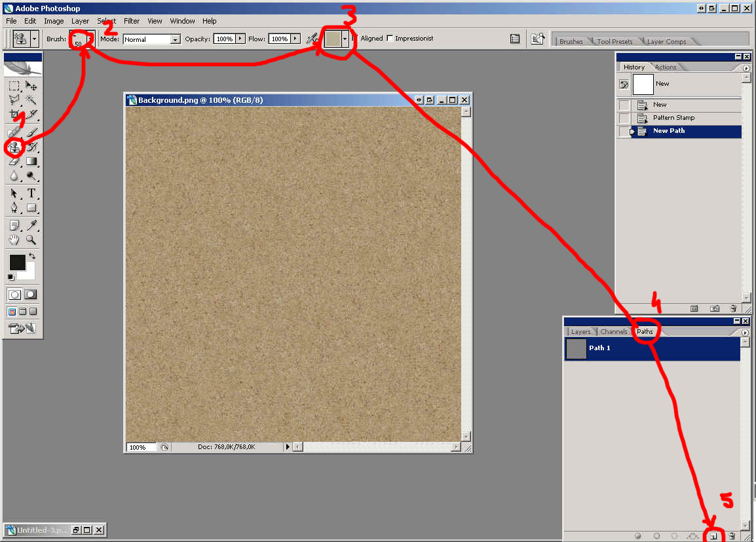This screenshot has width=756, height=542.
Task: Click the zoom percentage field in document
Action: (x=141, y=447)
